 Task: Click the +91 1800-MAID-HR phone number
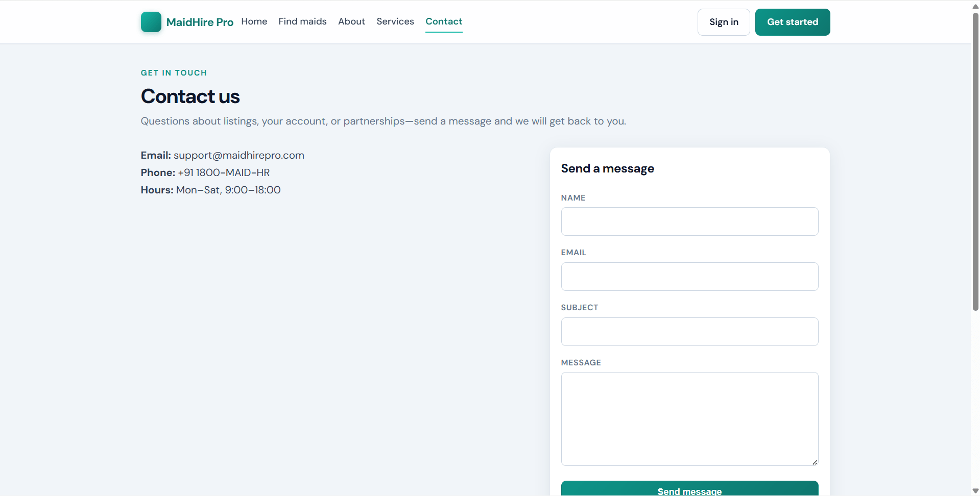[x=224, y=172]
